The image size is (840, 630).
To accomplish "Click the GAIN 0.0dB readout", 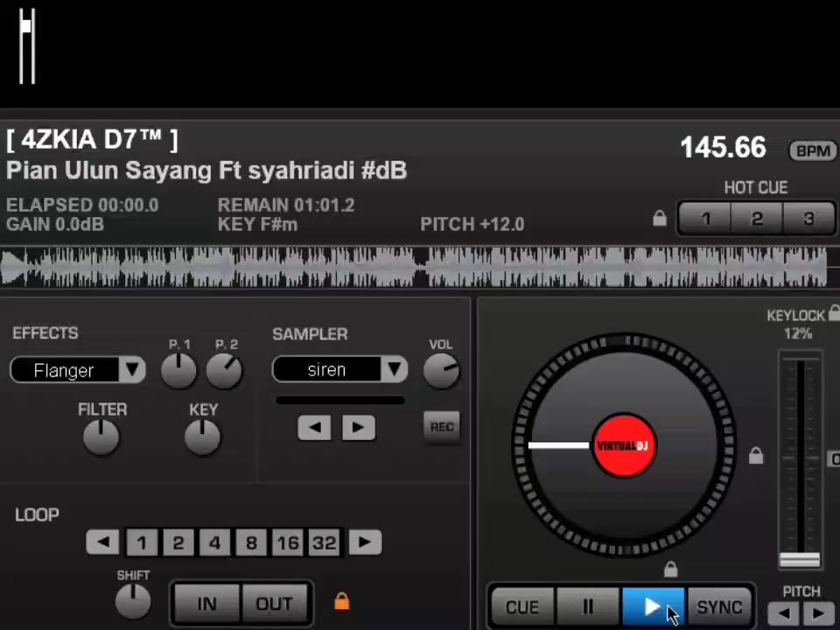I will [55, 224].
